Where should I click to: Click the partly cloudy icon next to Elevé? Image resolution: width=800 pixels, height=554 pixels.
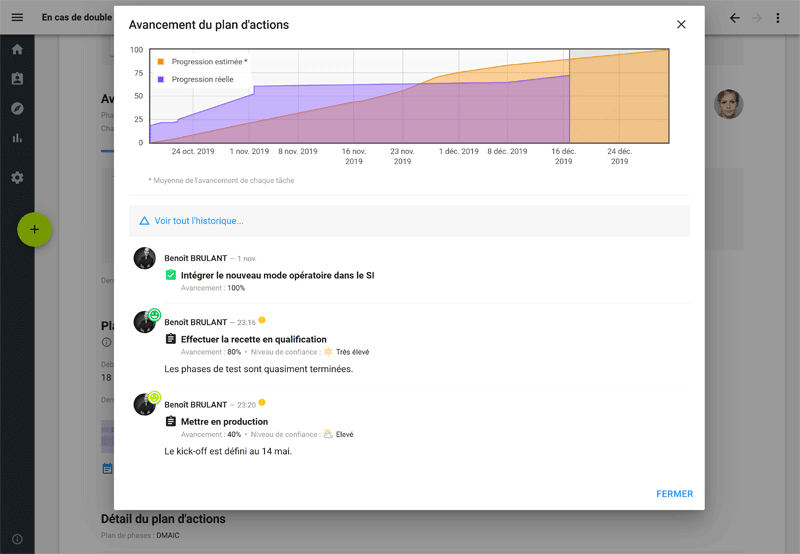[328, 434]
